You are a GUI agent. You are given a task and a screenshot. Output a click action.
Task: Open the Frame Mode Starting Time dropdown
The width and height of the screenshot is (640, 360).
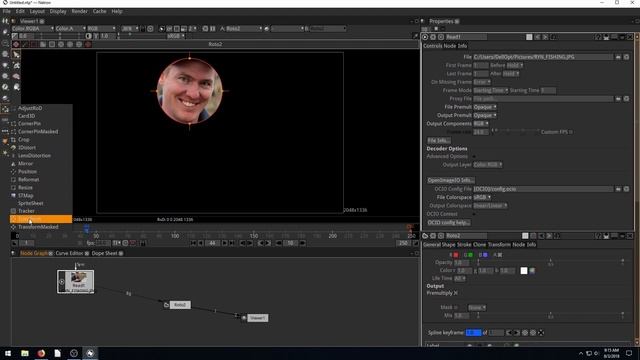tap(491, 91)
